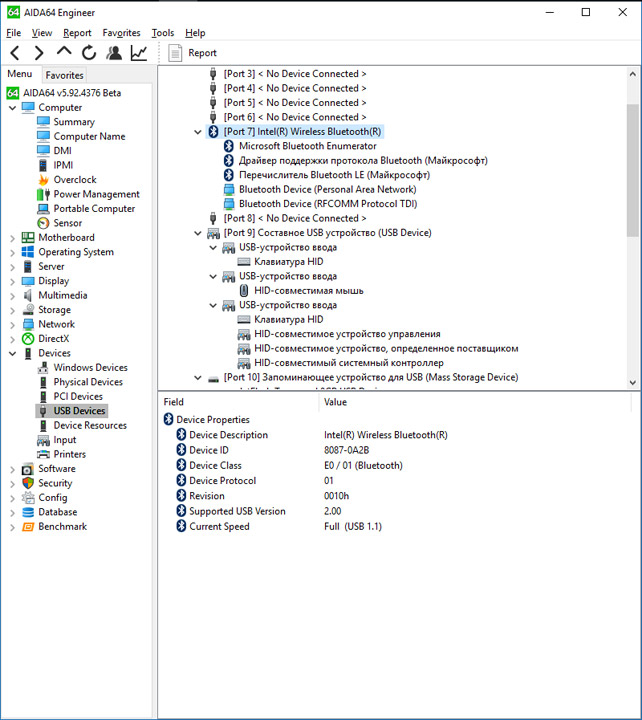Click the Motherboard icon
Screen dimensions: 642x720
tap(28, 237)
